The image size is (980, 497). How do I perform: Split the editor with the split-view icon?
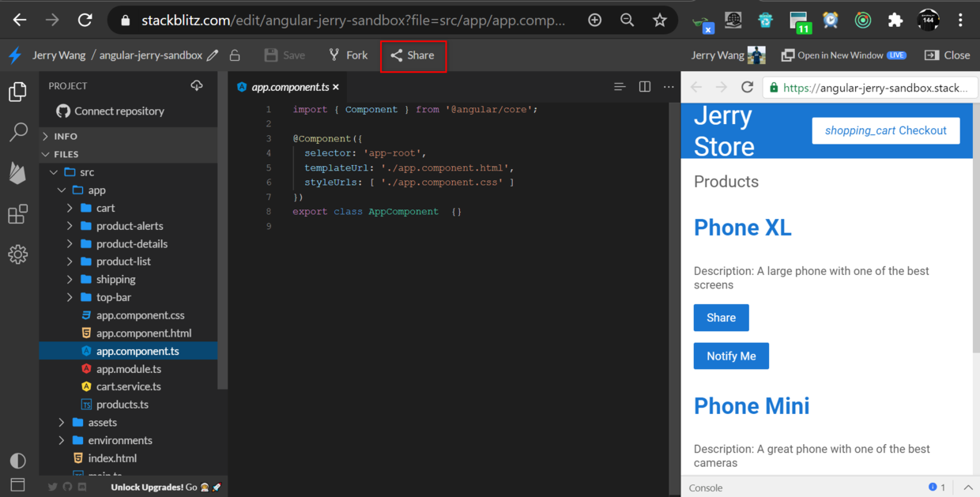click(644, 87)
